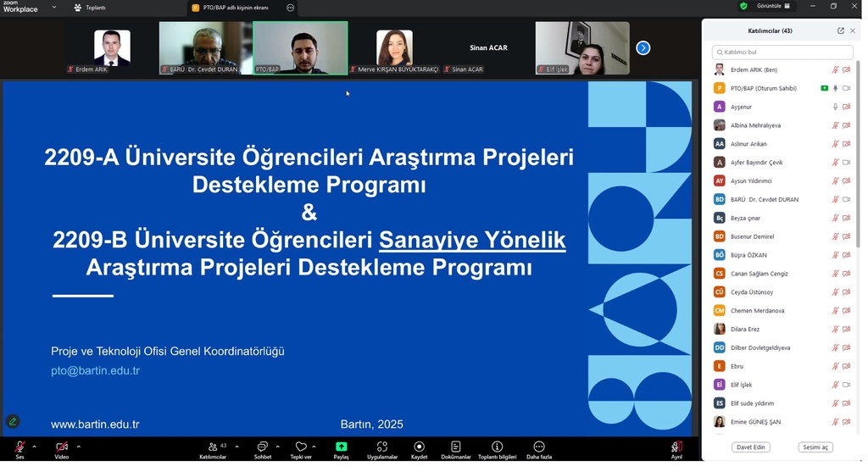Viewport: 868px width, 466px height.
Task: Click the Tepki ver reactions heart icon
Action: [x=301, y=447]
